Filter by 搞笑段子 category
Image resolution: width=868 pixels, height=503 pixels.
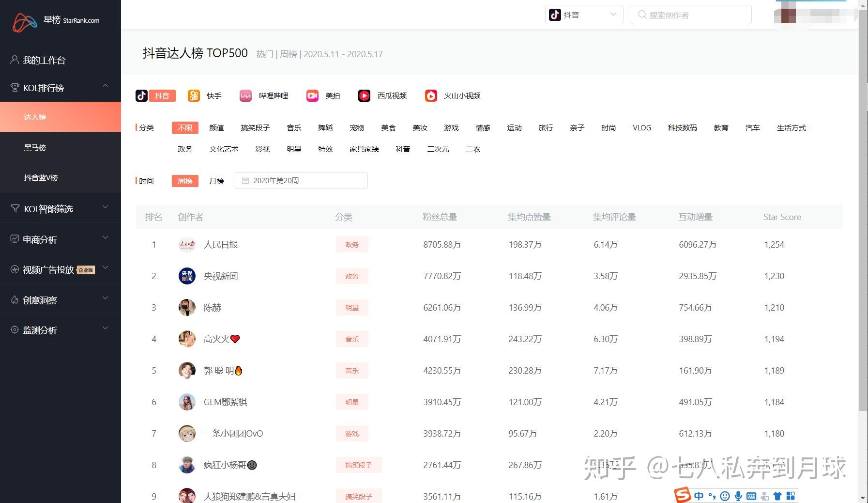255,128
